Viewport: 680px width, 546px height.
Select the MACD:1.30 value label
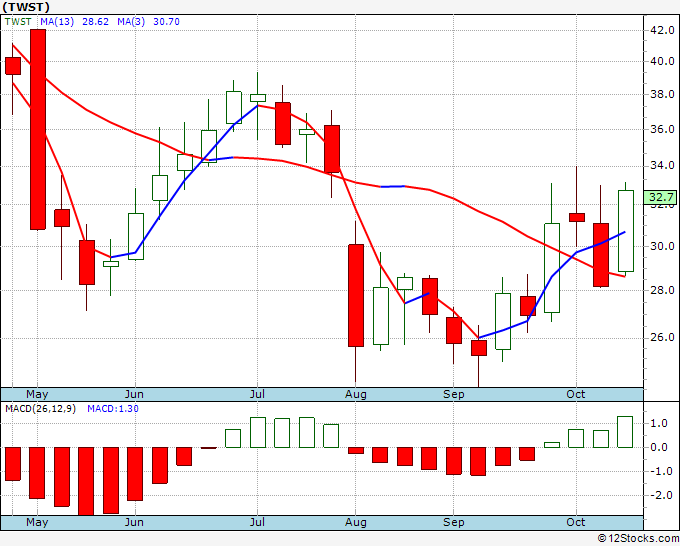pyautogui.click(x=113, y=409)
